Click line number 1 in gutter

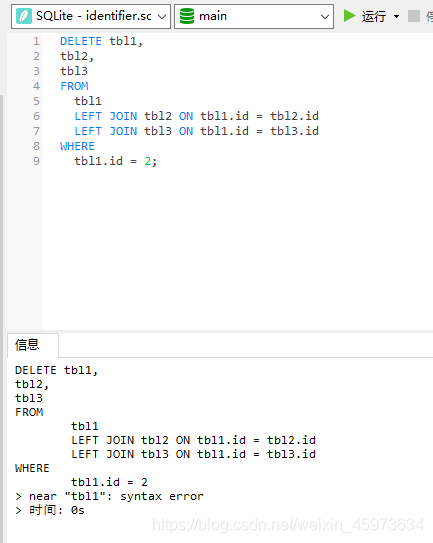click(36, 41)
